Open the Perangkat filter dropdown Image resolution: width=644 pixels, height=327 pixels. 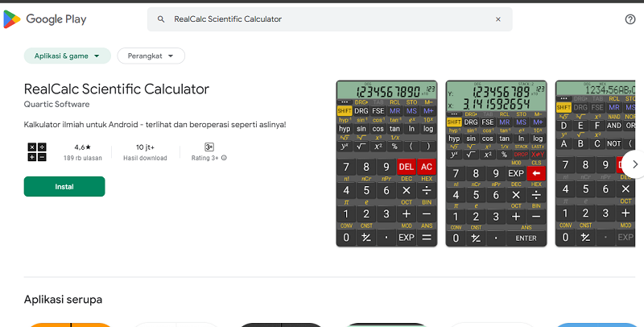click(x=151, y=56)
